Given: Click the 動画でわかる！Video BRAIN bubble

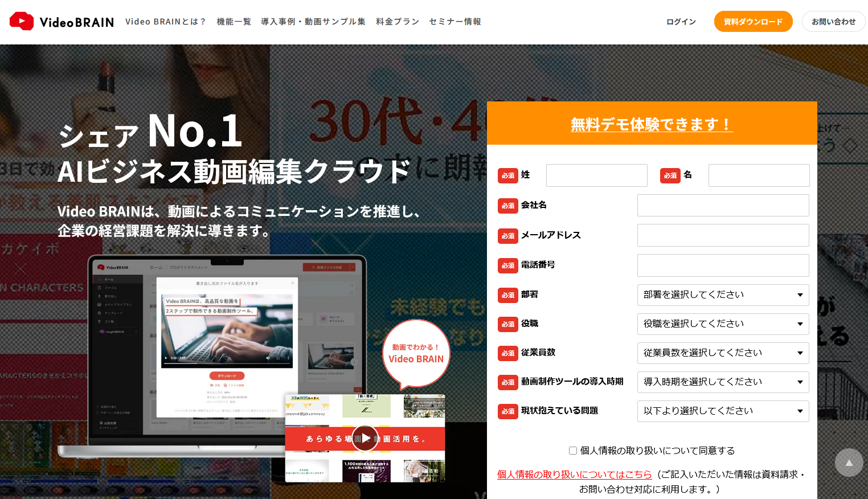Looking at the screenshot, I should click(416, 354).
